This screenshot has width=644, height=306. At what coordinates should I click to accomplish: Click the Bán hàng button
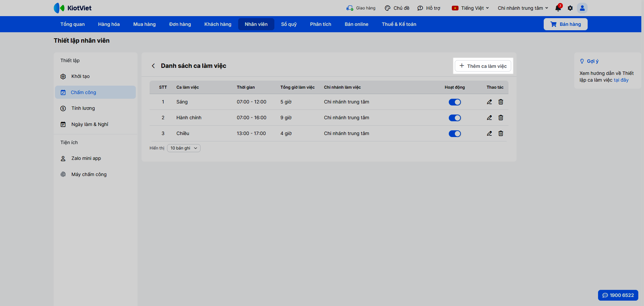pyautogui.click(x=566, y=24)
